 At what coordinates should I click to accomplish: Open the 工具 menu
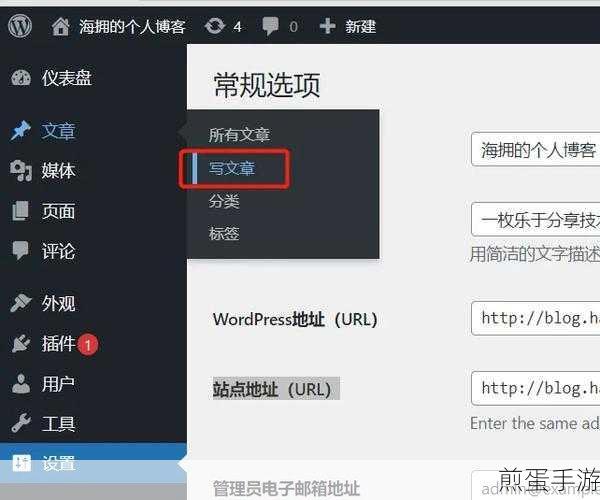(x=58, y=424)
